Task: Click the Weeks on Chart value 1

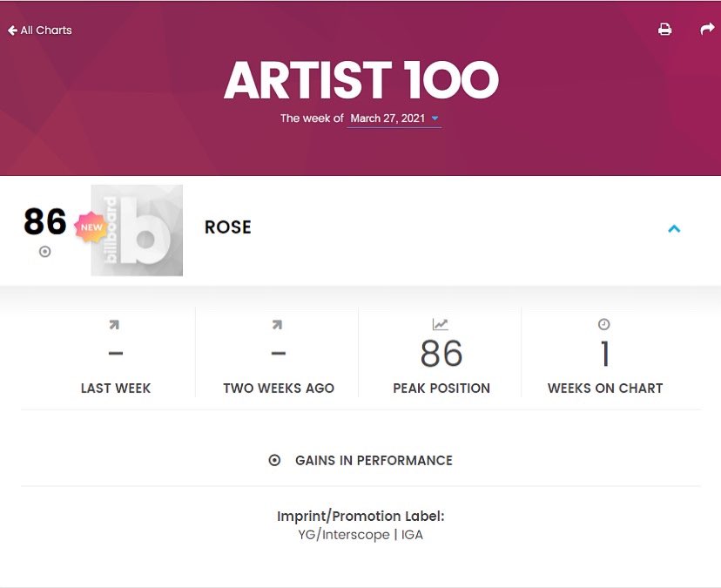Action: tap(605, 355)
